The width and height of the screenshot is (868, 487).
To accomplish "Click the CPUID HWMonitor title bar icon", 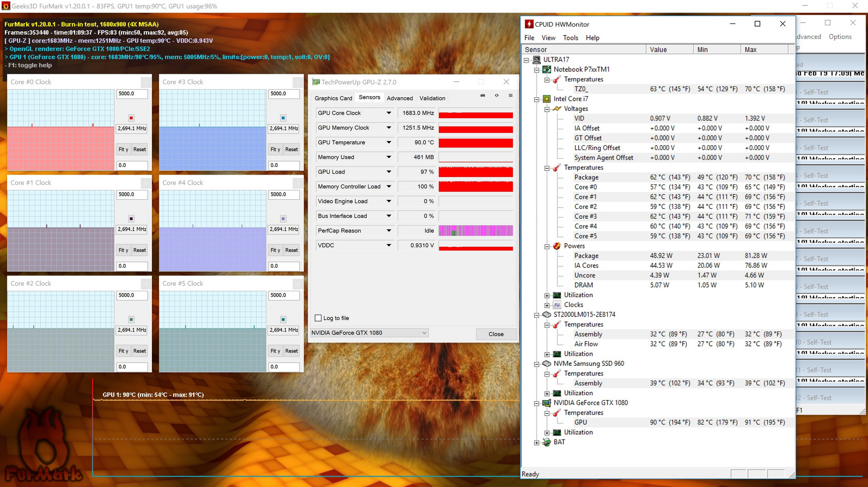I will [529, 24].
